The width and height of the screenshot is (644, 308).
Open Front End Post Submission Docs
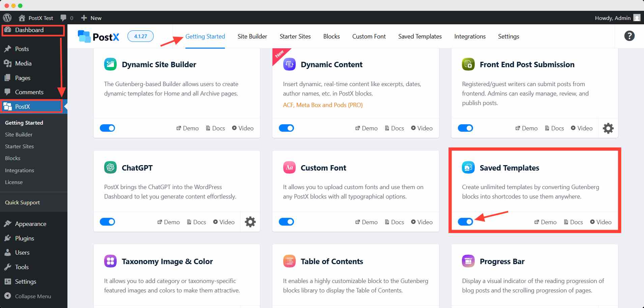(554, 128)
